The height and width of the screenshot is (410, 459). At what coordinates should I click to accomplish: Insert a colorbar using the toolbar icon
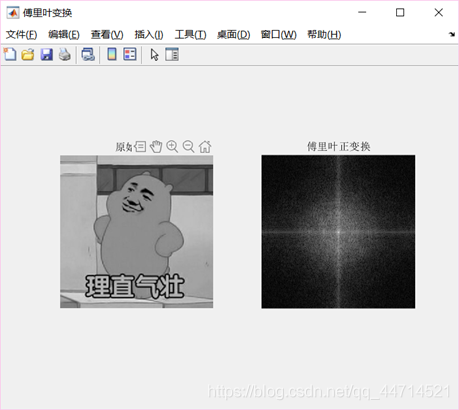112,54
